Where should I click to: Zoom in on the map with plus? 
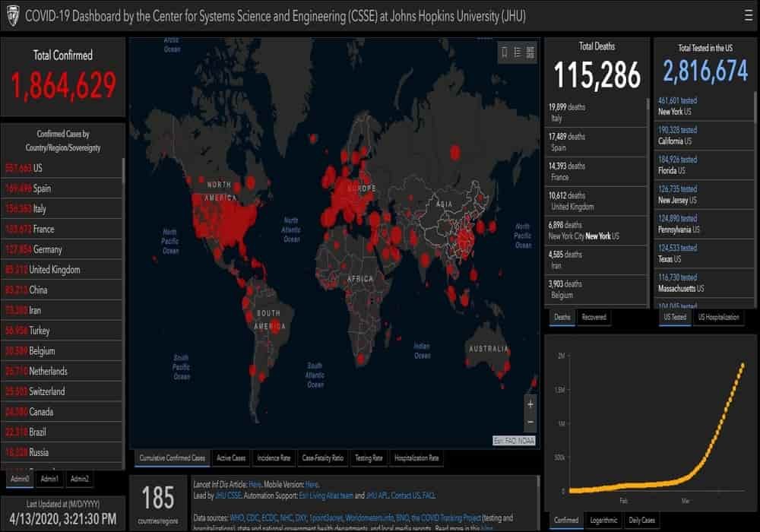click(530, 404)
